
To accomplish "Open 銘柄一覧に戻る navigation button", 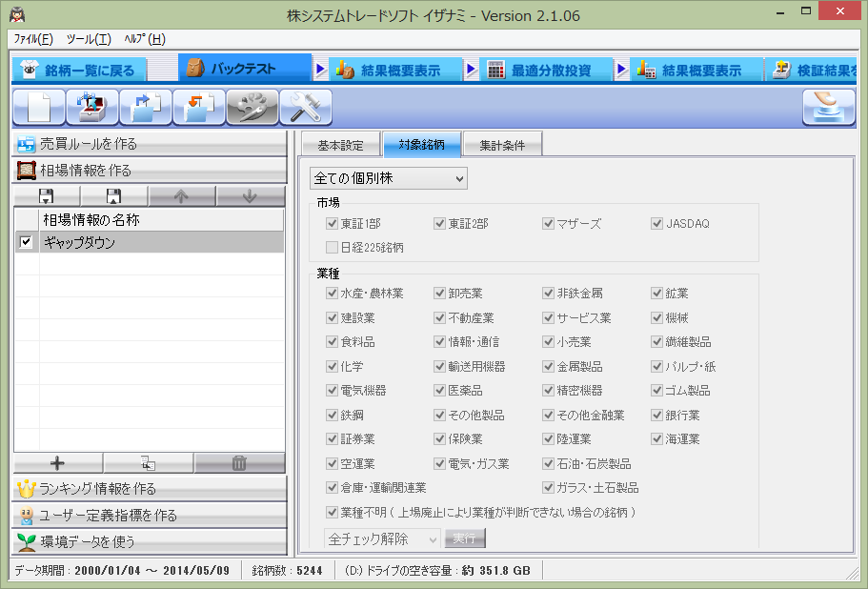I will [79, 70].
